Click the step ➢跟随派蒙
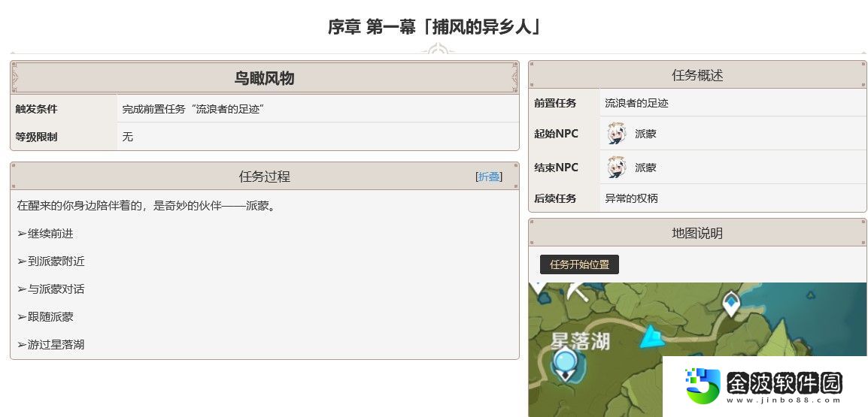The width and height of the screenshot is (868, 417). (45, 316)
